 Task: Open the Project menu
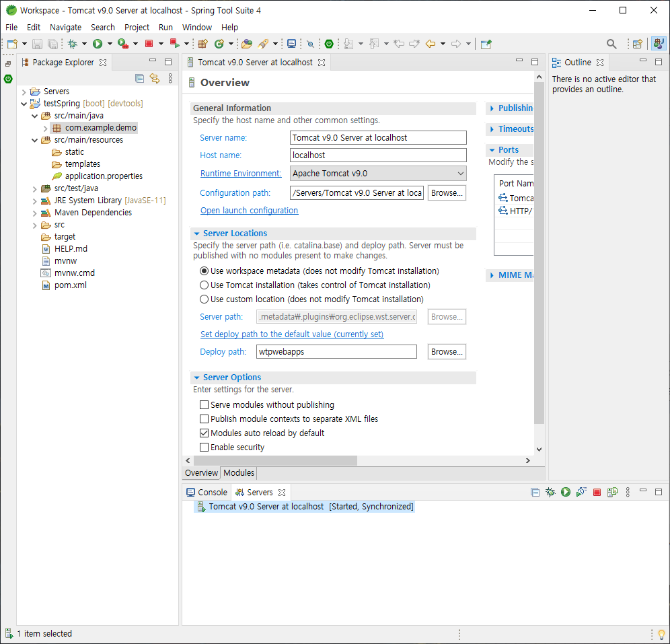137,28
